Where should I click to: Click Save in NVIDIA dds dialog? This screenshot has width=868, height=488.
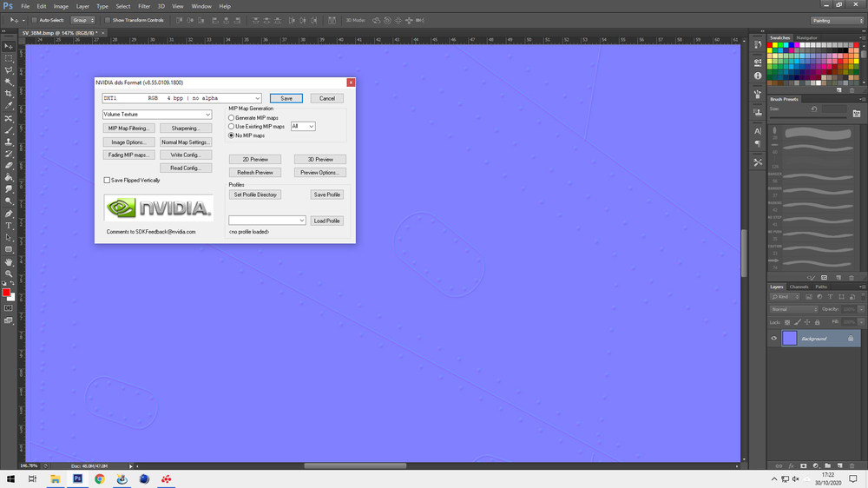pyautogui.click(x=286, y=98)
